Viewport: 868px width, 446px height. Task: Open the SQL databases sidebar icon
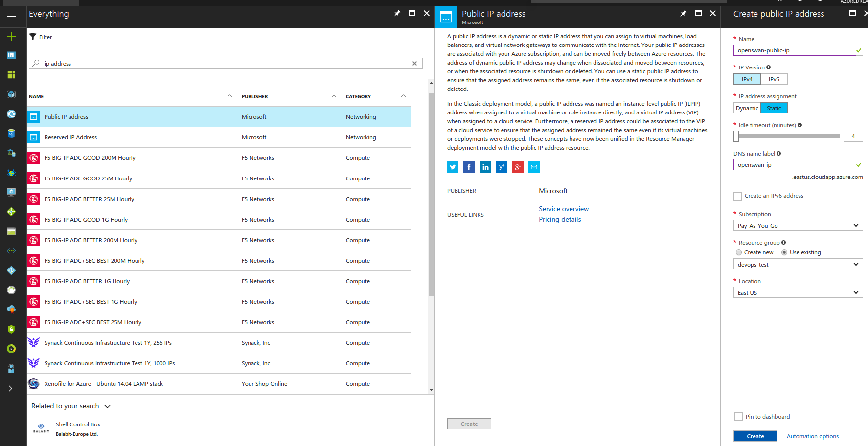(x=11, y=134)
